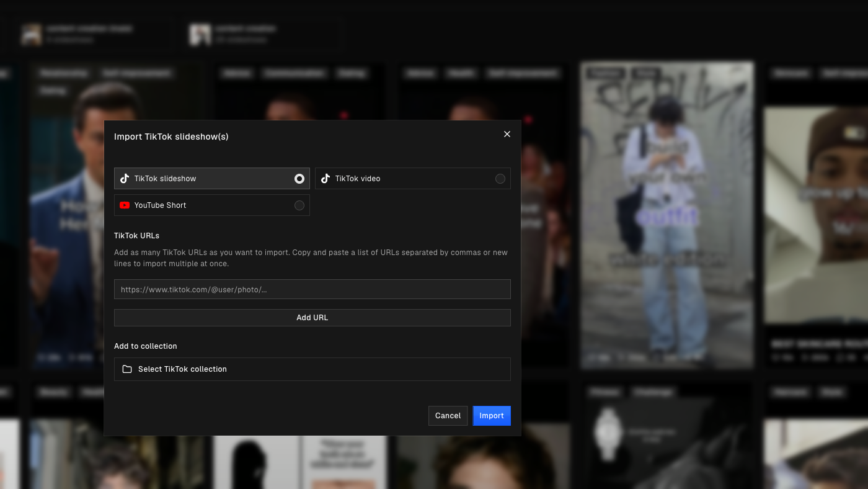The image size is (868, 489).
Task: Click the blue Import button
Action: click(492, 416)
